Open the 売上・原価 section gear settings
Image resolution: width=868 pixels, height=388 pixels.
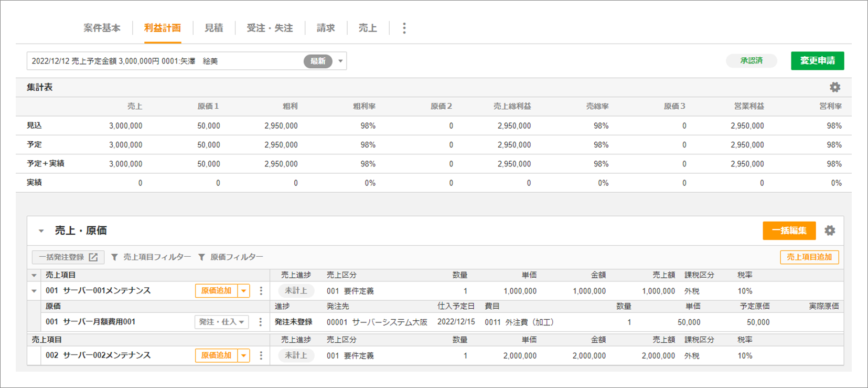tap(829, 230)
